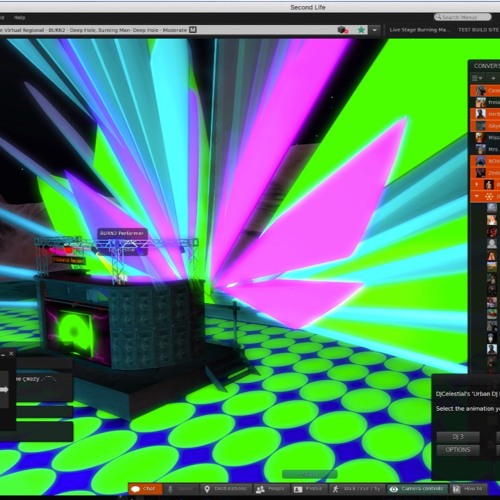
Task: Select the 'Herb' conversation avatar
Action: pos(481,114)
